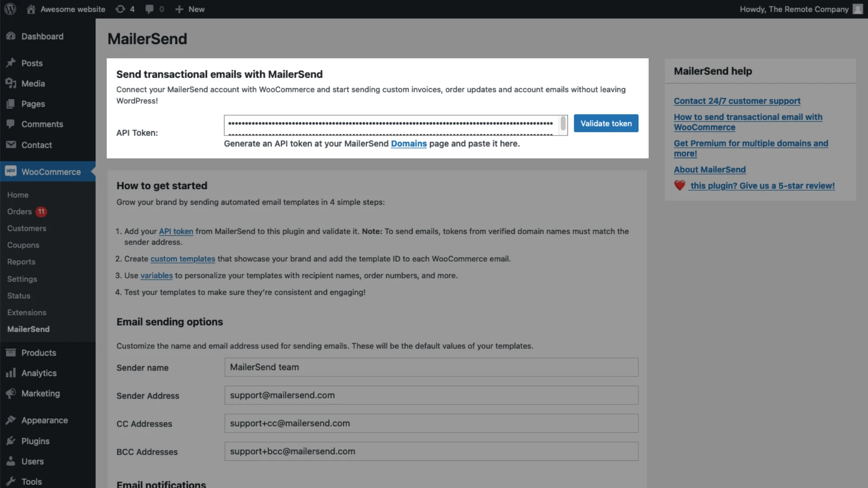The image size is (868, 488).
Task: Click the Domains link below API token
Action: pos(409,143)
